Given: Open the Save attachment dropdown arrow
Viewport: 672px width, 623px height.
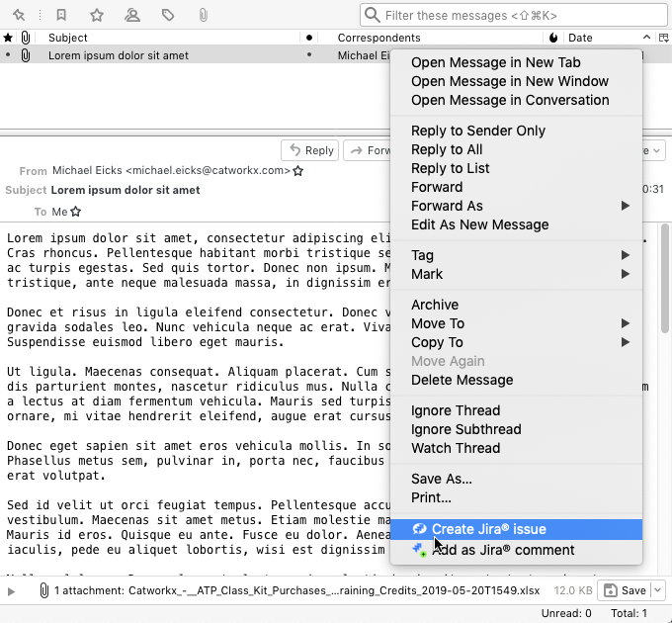Looking at the screenshot, I should pyautogui.click(x=658, y=590).
